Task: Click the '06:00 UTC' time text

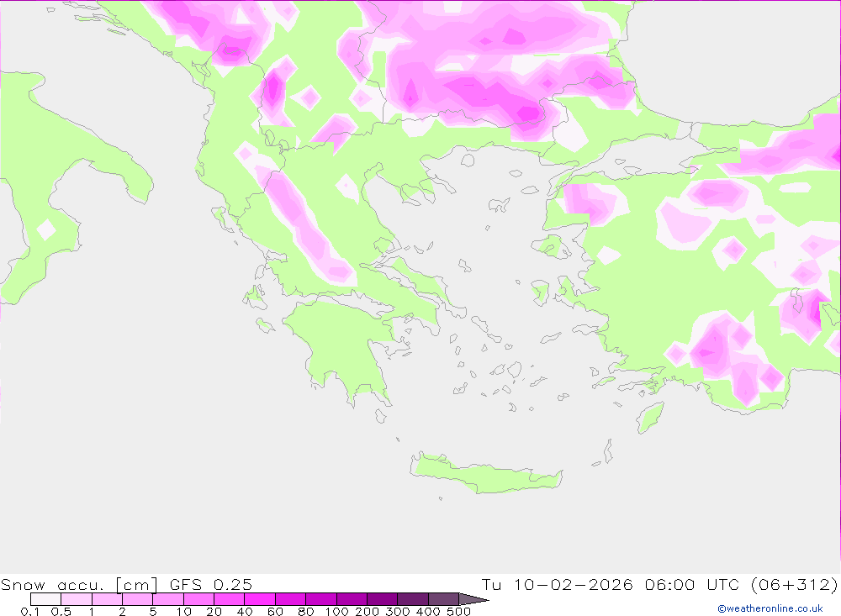Action: (692, 584)
